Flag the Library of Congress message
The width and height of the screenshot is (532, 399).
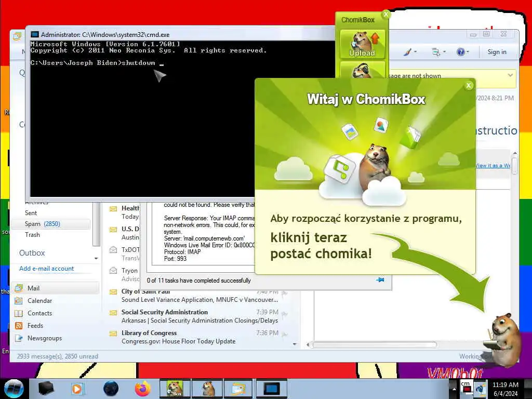pos(285,335)
